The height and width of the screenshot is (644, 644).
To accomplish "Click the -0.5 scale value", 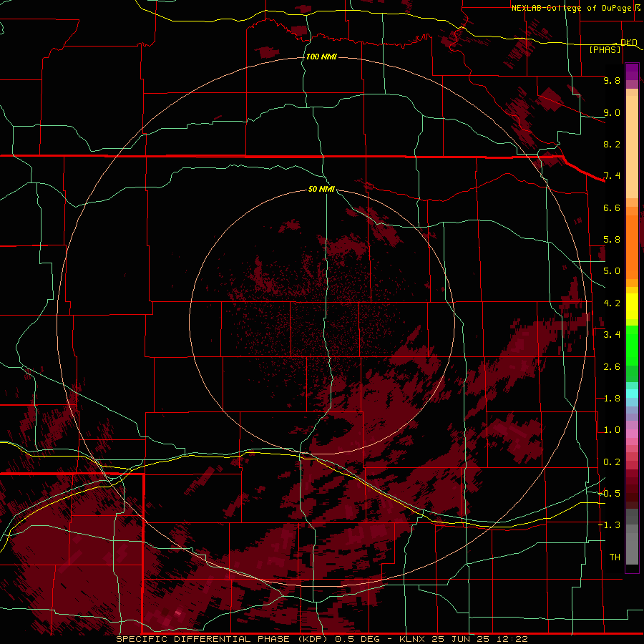I will tap(609, 494).
